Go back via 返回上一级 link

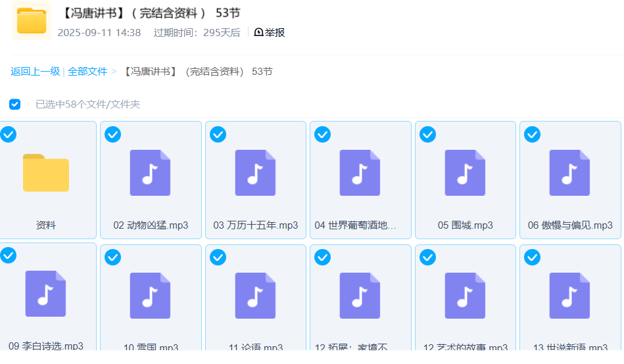(x=35, y=72)
